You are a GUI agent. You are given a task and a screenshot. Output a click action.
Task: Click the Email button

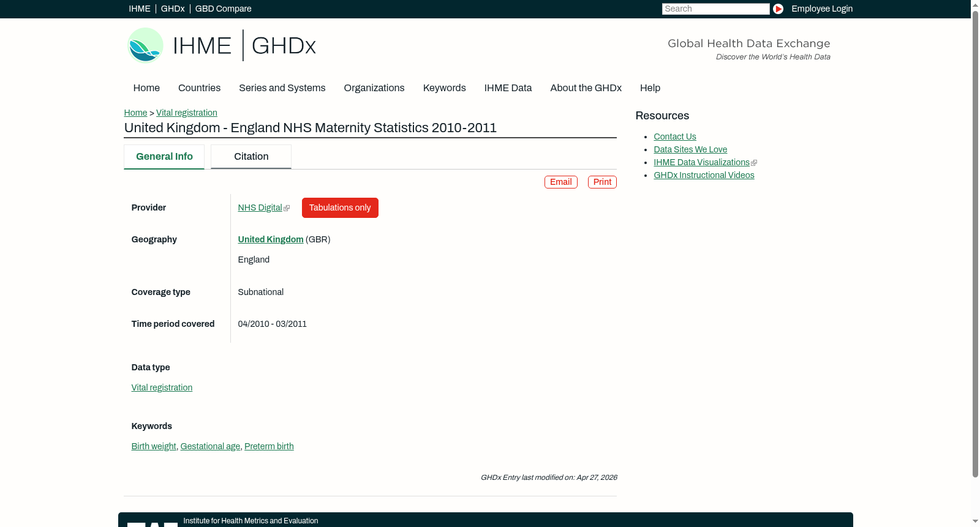click(561, 182)
